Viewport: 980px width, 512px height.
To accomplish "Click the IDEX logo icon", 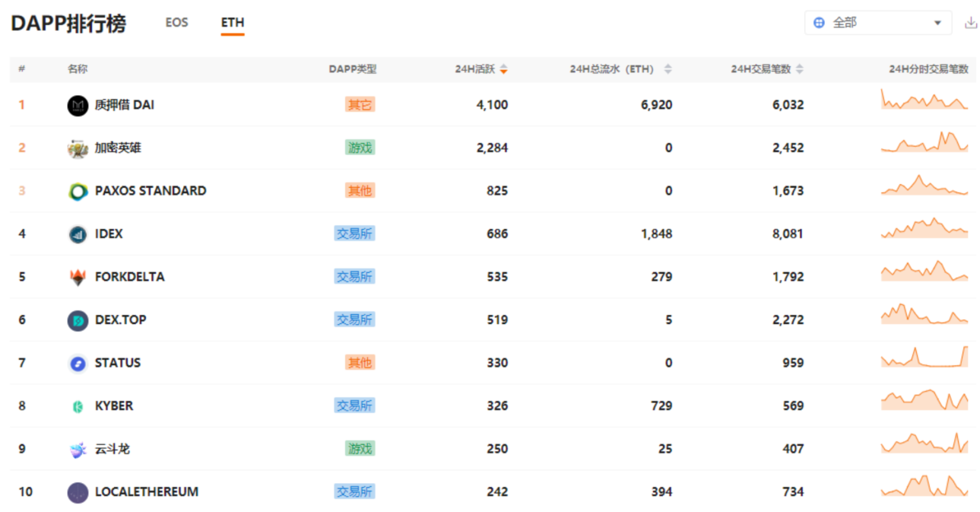I will point(78,234).
